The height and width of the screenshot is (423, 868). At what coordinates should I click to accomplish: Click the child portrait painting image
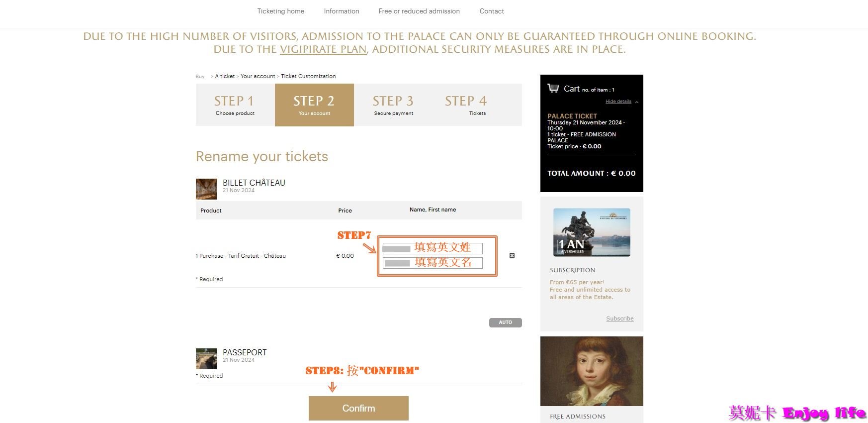pos(592,371)
